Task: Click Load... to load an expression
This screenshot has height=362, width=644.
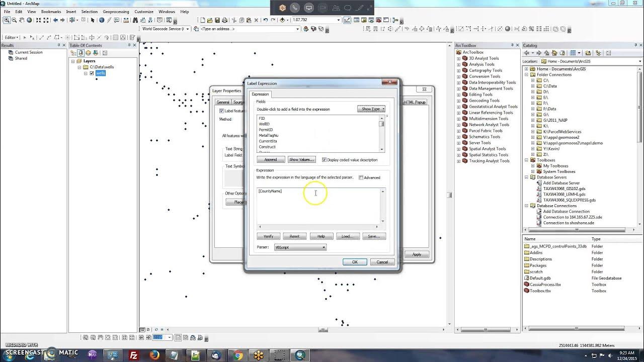Action: [347, 236]
